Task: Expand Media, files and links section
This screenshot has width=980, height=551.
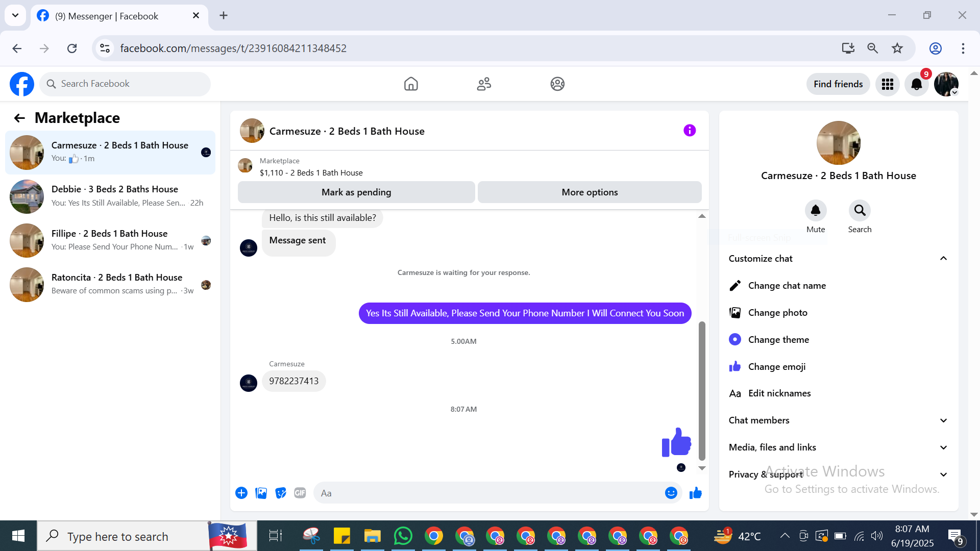Action: pos(839,447)
